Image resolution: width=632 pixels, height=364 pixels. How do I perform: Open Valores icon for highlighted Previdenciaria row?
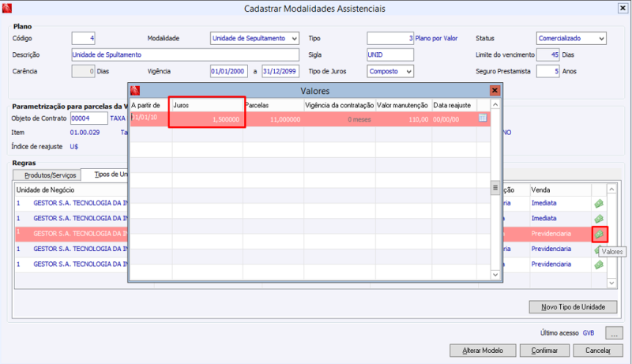point(600,234)
